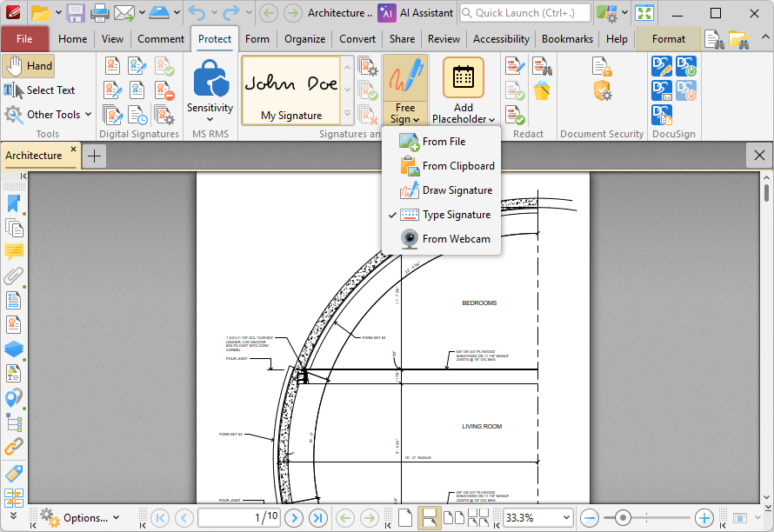Image resolution: width=774 pixels, height=532 pixels.
Task: Click the Redo arrow icon
Action: pyautogui.click(x=231, y=13)
